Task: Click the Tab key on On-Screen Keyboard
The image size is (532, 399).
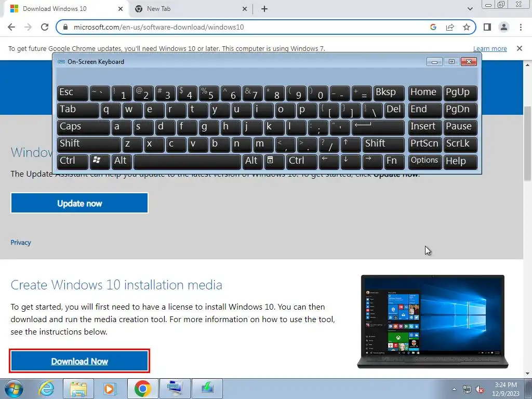Action: click(x=78, y=110)
